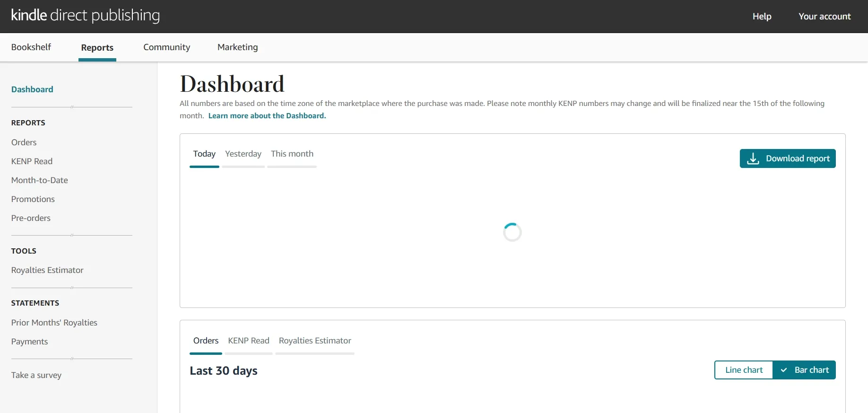Click the Kindle Direct Publishing logo
This screenshot has height=413, width=868.
[86, 15]
